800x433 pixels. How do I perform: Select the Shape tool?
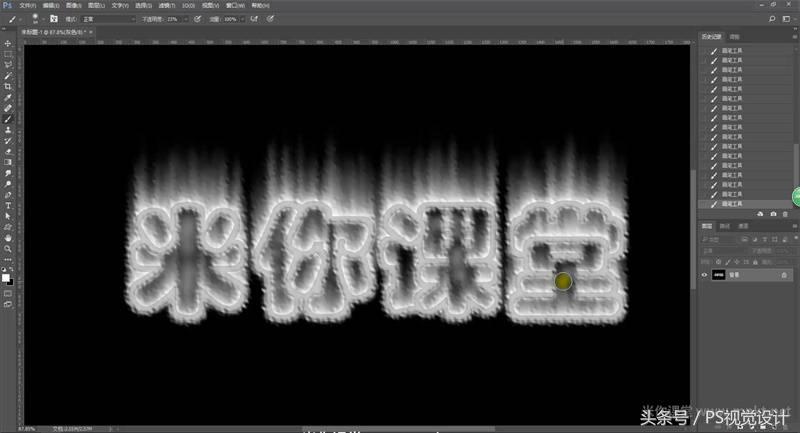click(x=8, y=227)
